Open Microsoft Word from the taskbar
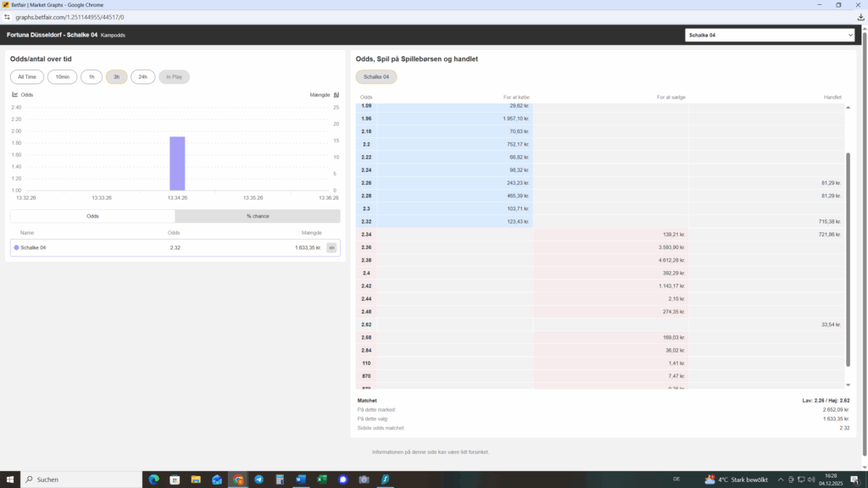The height and width of the screenshot is (488, 868). tap(301, 480)
